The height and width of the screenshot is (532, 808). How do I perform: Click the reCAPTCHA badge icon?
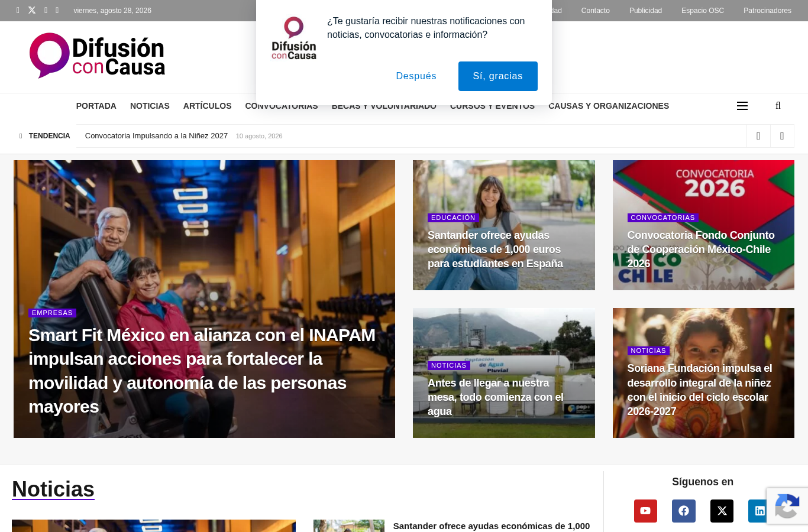pyautogui.click(x=787, y=506)
